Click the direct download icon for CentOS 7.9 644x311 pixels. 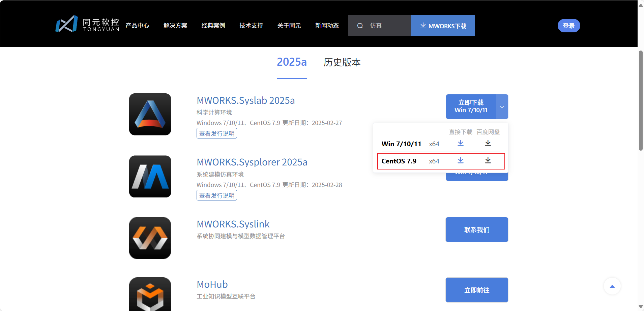click(x=461, y=161)
